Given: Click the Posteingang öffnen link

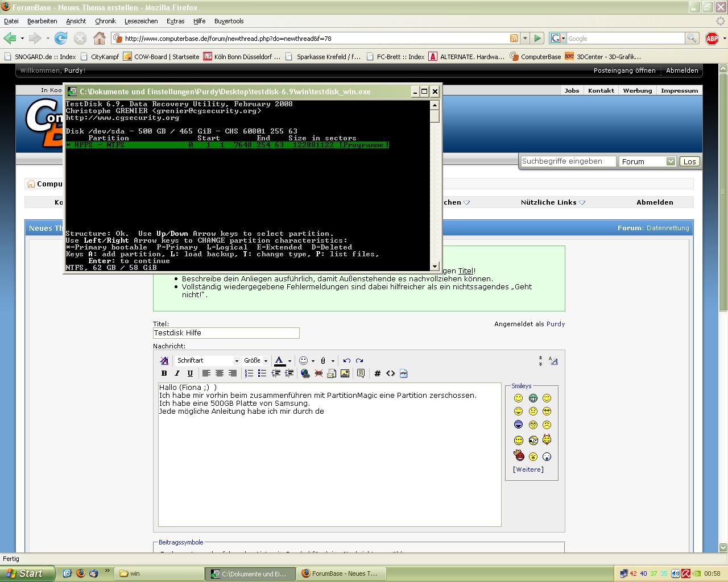Looking at the screenshot, I should (624, 70).
